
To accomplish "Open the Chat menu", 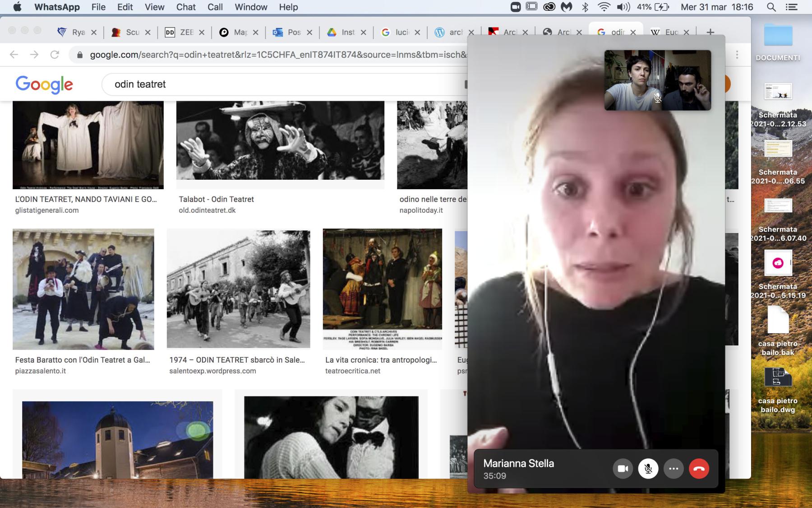I will pyautogui.click(x=186, y=7).
